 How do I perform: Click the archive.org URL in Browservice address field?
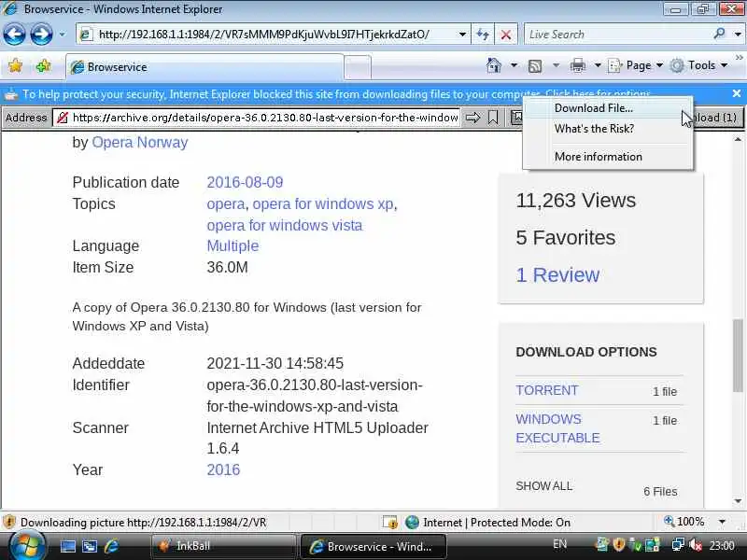pyautogui.click(x=265, y=118)
